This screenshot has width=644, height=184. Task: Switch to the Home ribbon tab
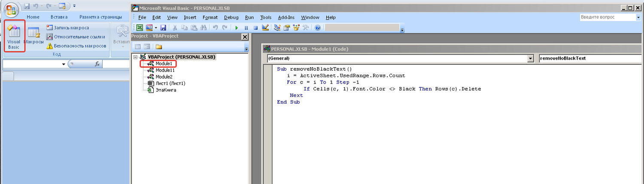[x=33, y=17]
